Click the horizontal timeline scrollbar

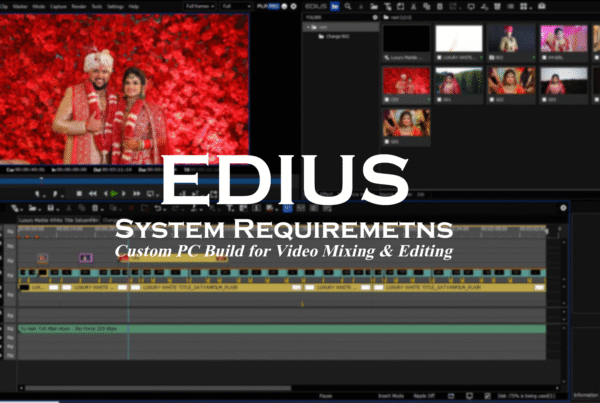point(157,388)
